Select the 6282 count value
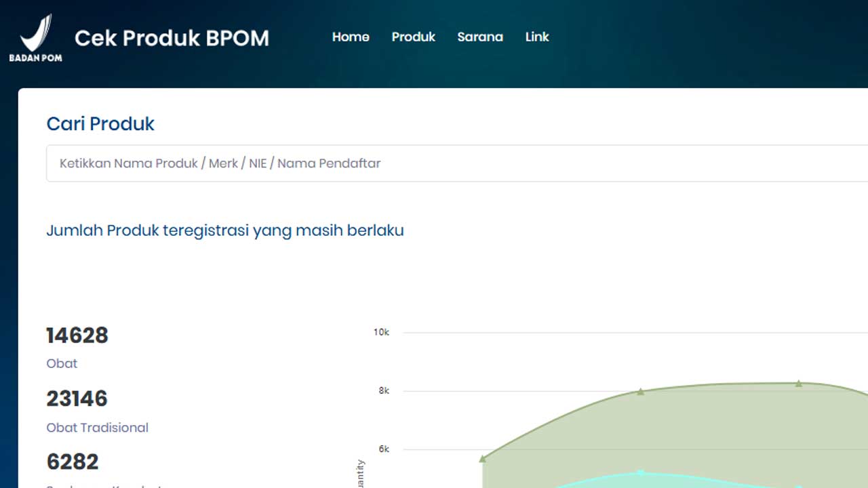 [x=73, y=462]
